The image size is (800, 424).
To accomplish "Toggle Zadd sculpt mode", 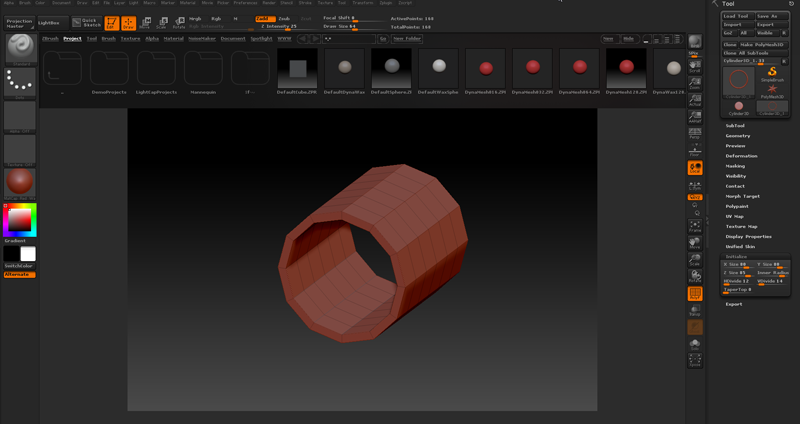I will point(263,18).
